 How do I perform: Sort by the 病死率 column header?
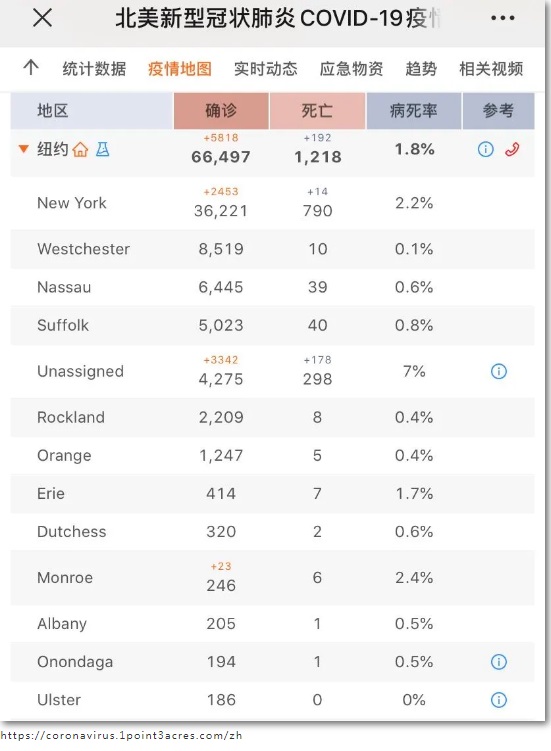click(x=413, y=111)
